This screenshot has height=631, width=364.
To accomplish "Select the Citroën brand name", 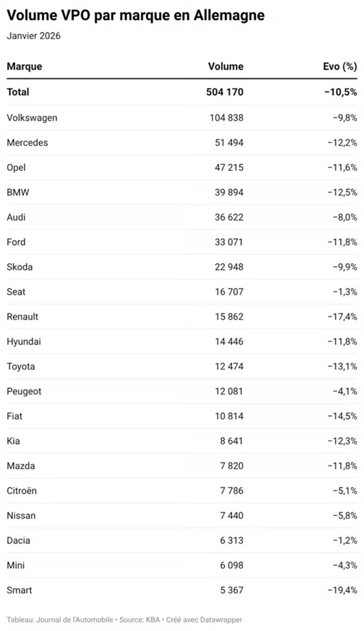I will coord(22,491).
